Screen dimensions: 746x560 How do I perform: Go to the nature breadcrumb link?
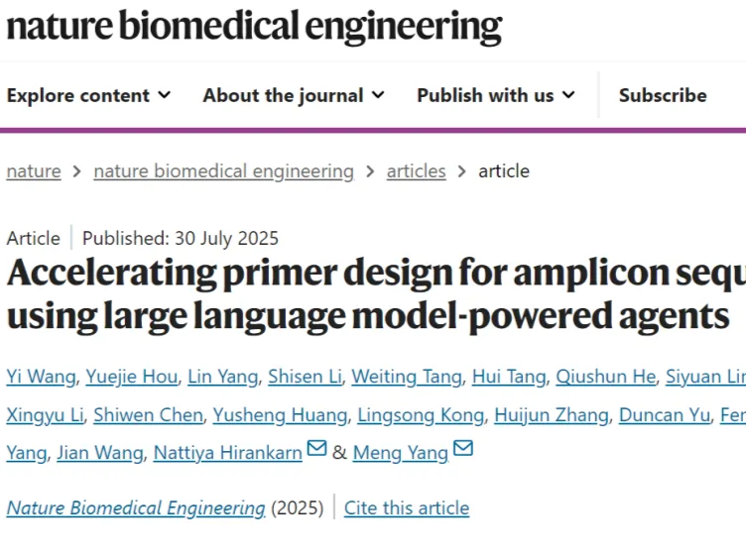coord(34,171)
